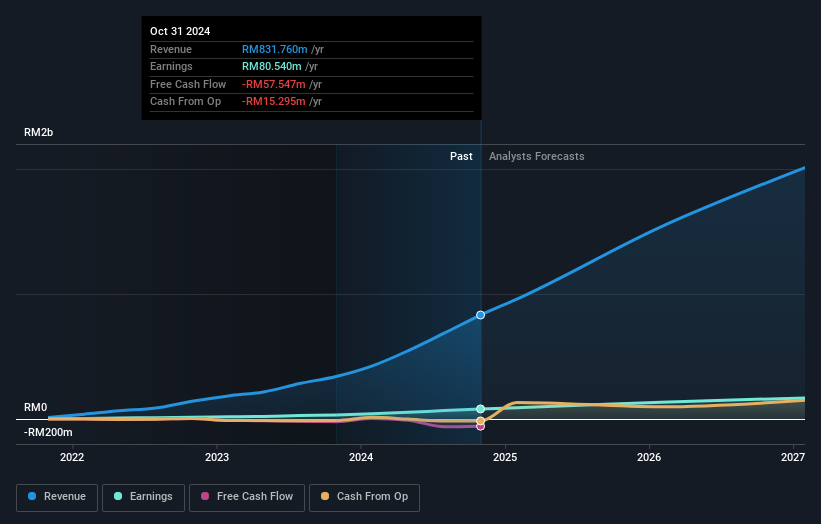Click the 2025 axis label
The height and width of the screenshot is (524, 821).
(505, 458)
